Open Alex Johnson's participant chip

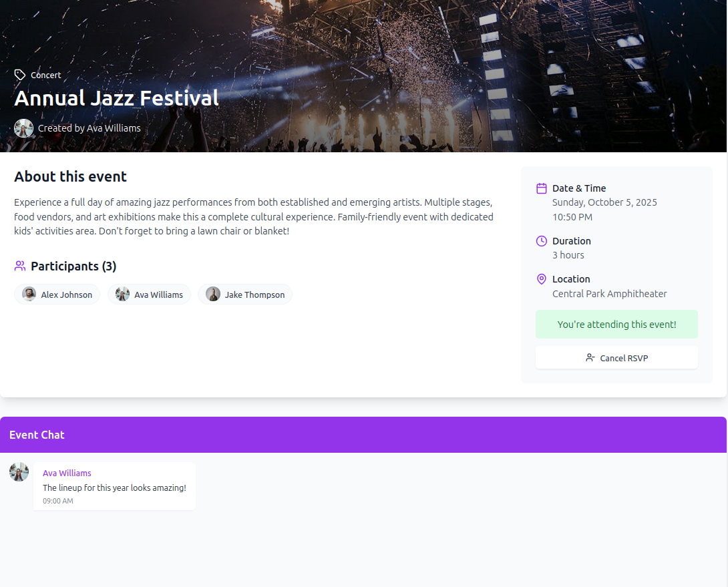click(57, 294)
